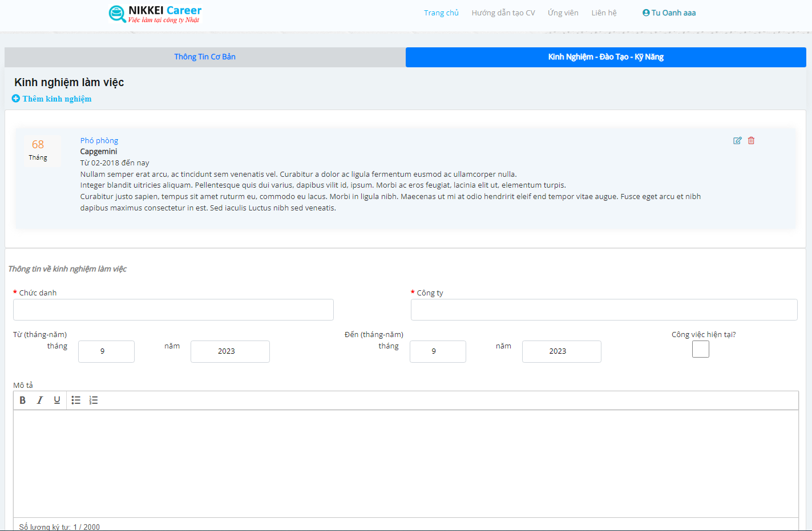Image resolution: width=812 pixels, height=531 pixels.
Task: Open the 'Tu Oanh aaa' user account
Action: pos(669,13)
